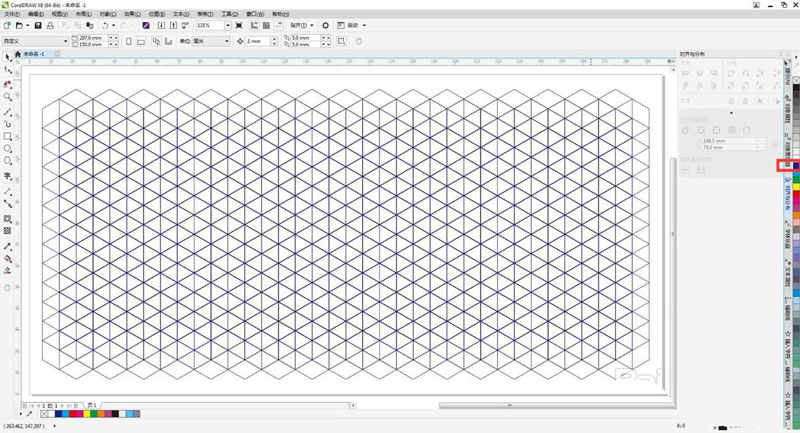Expand the 自定义 page size dropdown
The image size is (800, 433).
[66, 41]
